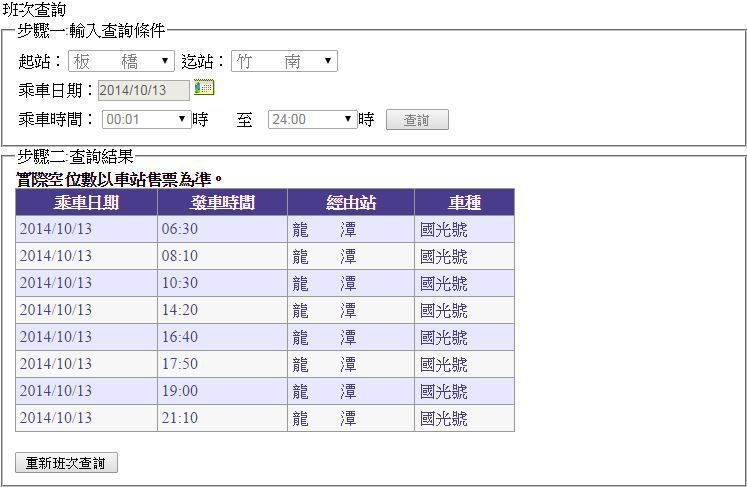Select the 06:30 departure time cell
This screenshot has width=747, height=487.
180,230
